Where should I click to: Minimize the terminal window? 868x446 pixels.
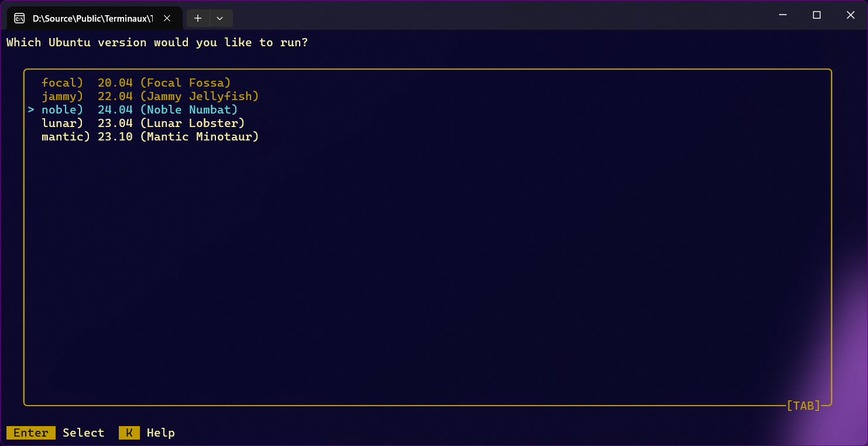783,15
